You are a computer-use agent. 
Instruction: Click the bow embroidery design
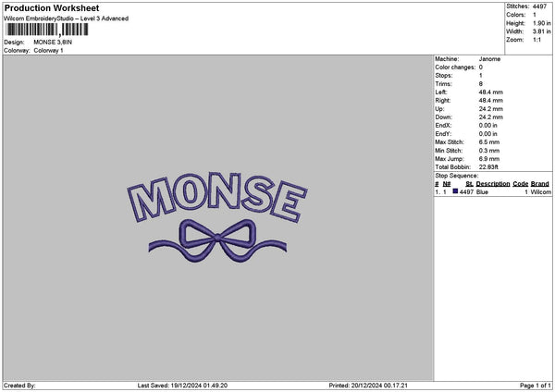point(217,241)
